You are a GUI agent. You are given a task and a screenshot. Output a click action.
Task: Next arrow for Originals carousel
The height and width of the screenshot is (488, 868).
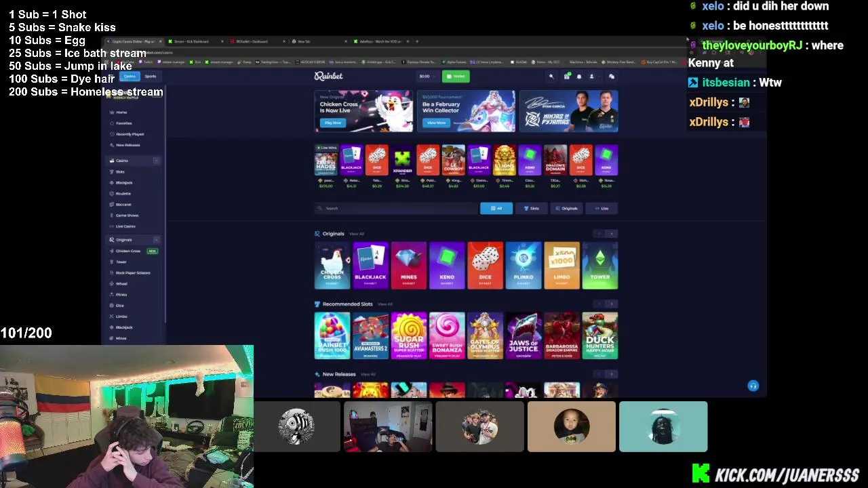tap(612, 234)
